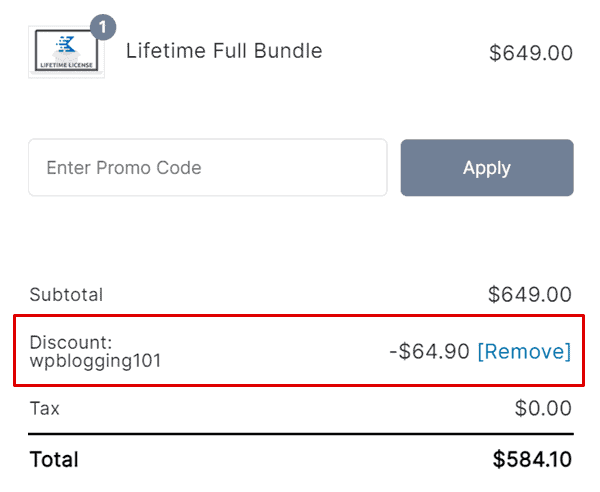Click the Lifetime License product thumbnail

66,52
